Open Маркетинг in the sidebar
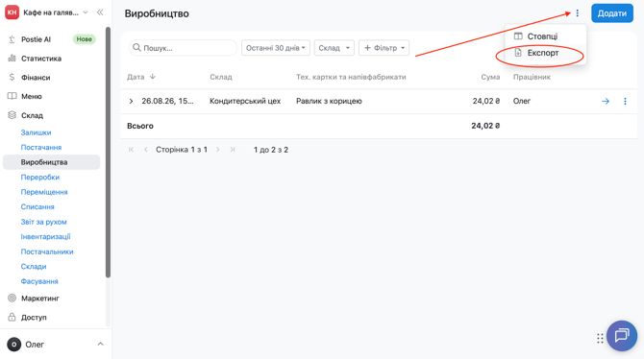Screen dimensions: 644x359 [40, 299]
